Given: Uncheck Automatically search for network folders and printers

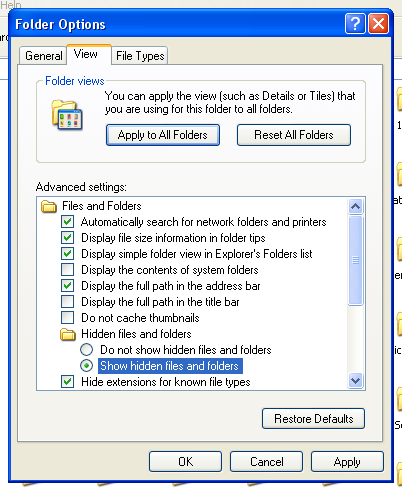Looking at the screenshot, I should [x=68, y=222].
